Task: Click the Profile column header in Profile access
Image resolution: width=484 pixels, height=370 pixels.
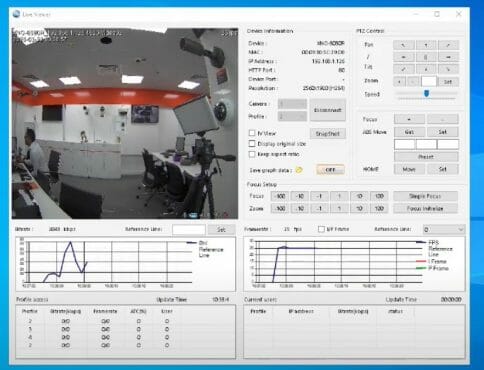Action: [x=29, y=311]
